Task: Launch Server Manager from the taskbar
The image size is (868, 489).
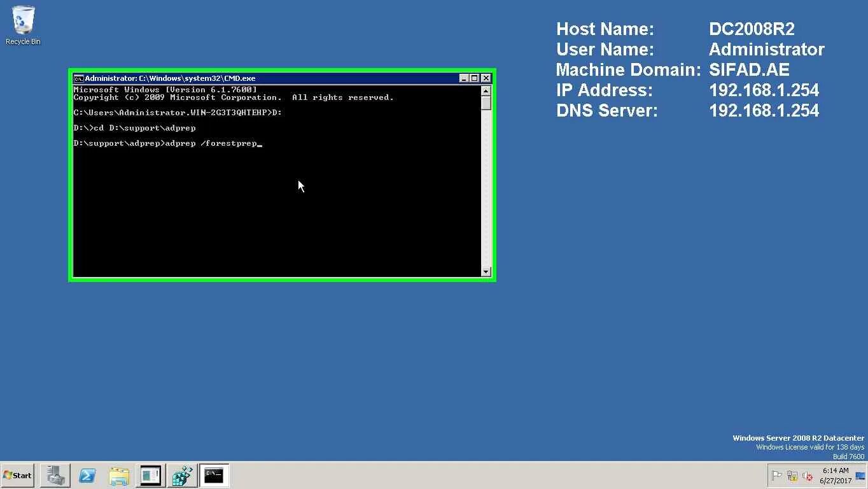Action: pos(55,476)
